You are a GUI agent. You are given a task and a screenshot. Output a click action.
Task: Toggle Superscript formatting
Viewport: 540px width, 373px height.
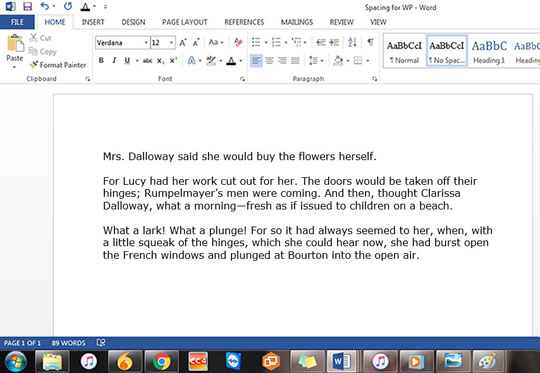tap(173, 60)
